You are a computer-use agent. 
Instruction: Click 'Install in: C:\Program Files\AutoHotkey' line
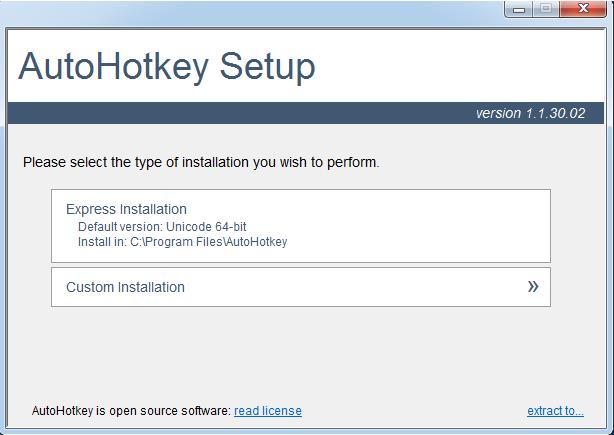182,242
